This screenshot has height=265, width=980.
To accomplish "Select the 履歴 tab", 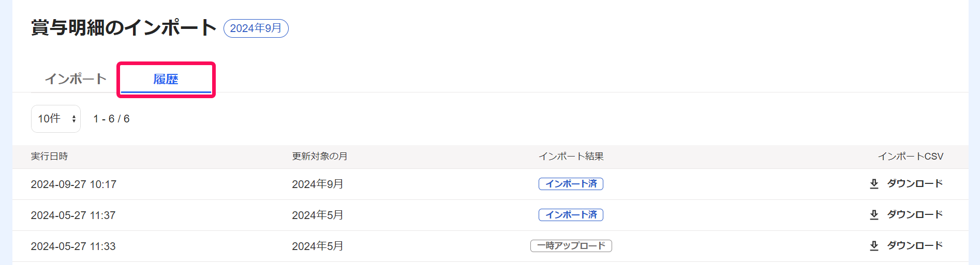I will [166, 79].
